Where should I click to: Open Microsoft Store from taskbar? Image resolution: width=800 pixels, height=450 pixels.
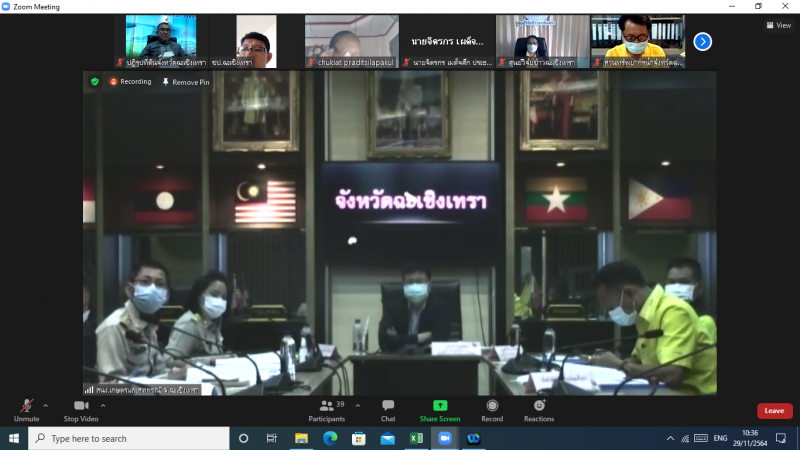(359, 438)
